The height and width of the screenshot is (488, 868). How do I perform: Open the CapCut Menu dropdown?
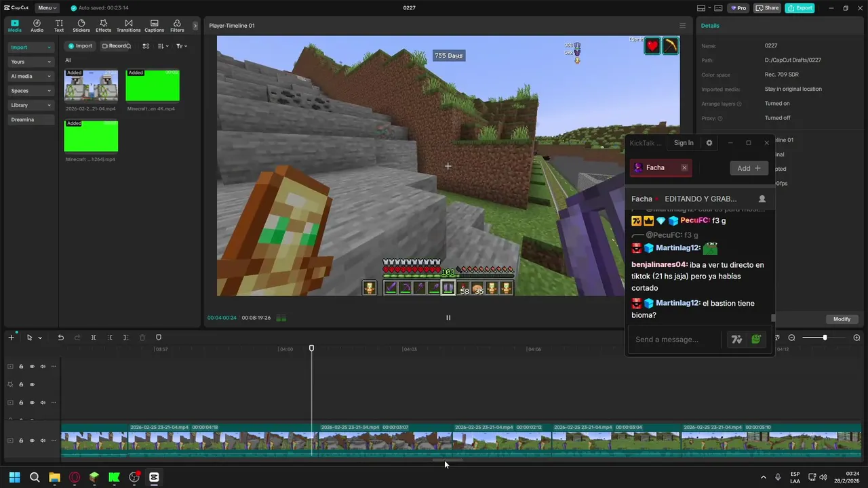[x=47, y=8]
